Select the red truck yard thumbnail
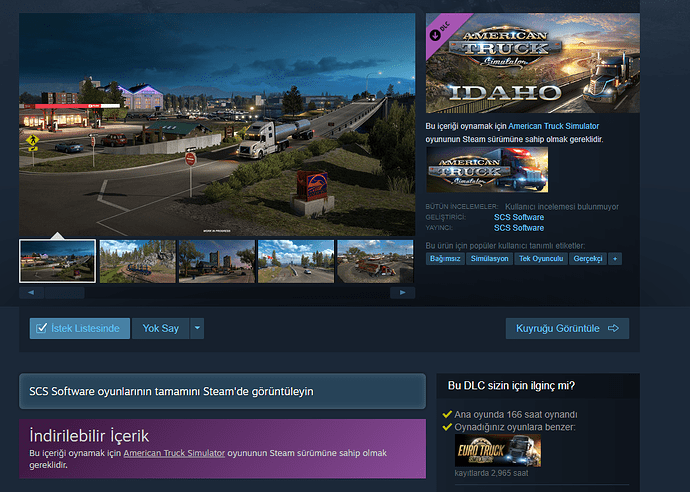Image resolution: width=690 pixels, height=492 pixels. [x=375, y=261]
